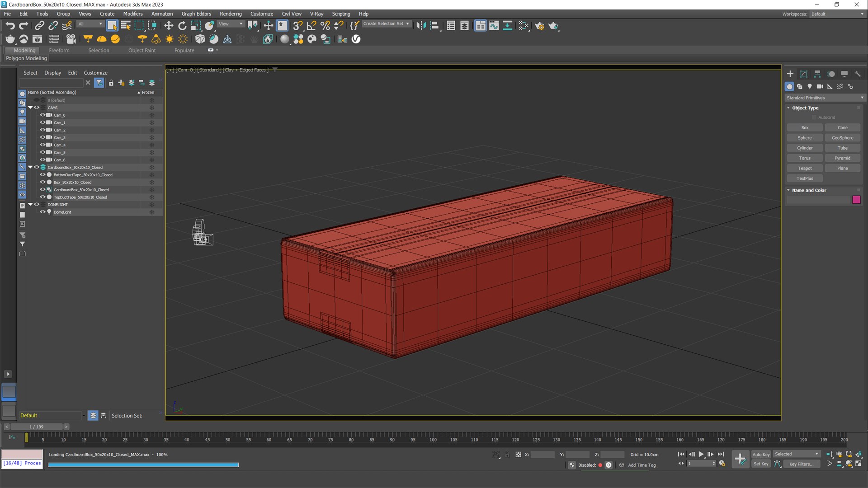The image size is (868, 488).
Task: Collapse the CAMS layer tree
Action: coord(30,108)
